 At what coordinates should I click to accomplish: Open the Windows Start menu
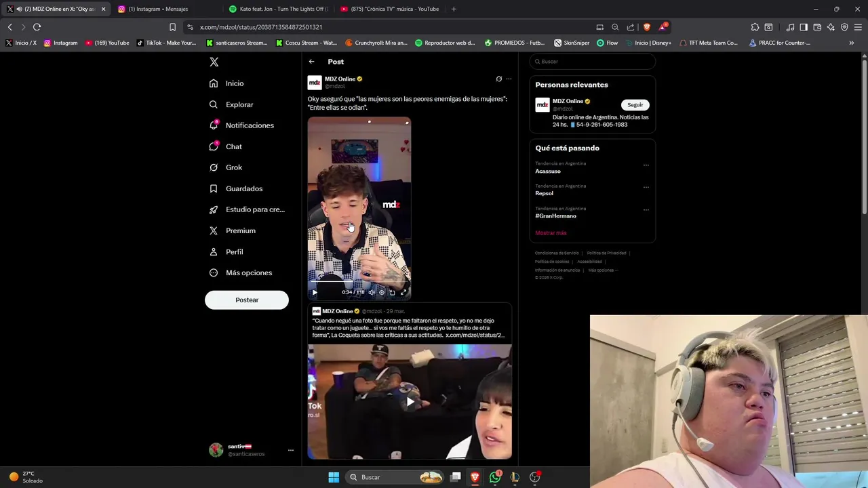tap(334, 477)
